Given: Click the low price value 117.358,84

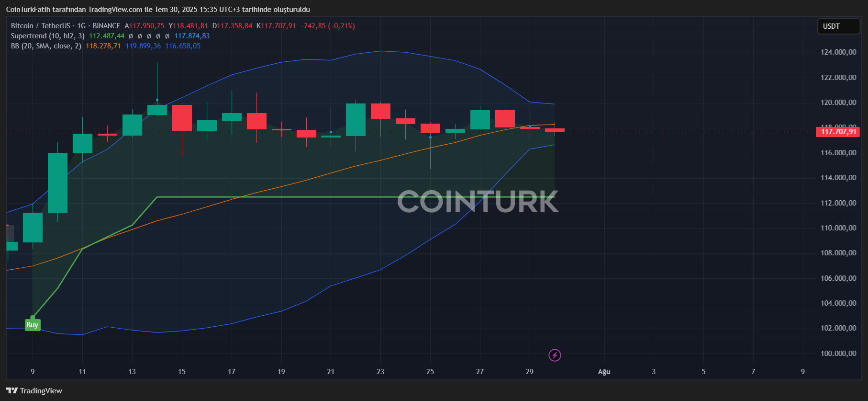Looking at the screenshot, I should click(x=234, y=26).
